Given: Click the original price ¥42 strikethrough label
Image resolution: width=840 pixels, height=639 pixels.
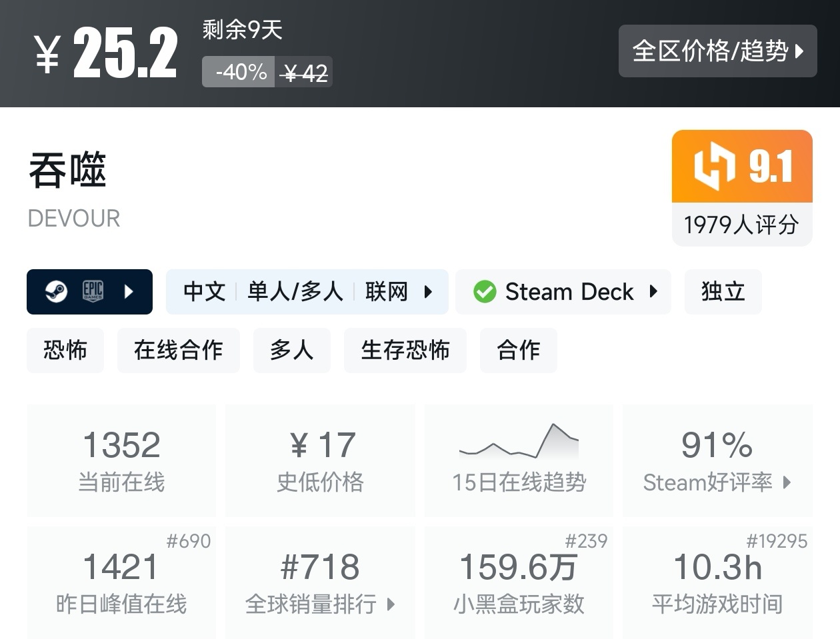Looking at the screenshot, I should tap(304, 72).
